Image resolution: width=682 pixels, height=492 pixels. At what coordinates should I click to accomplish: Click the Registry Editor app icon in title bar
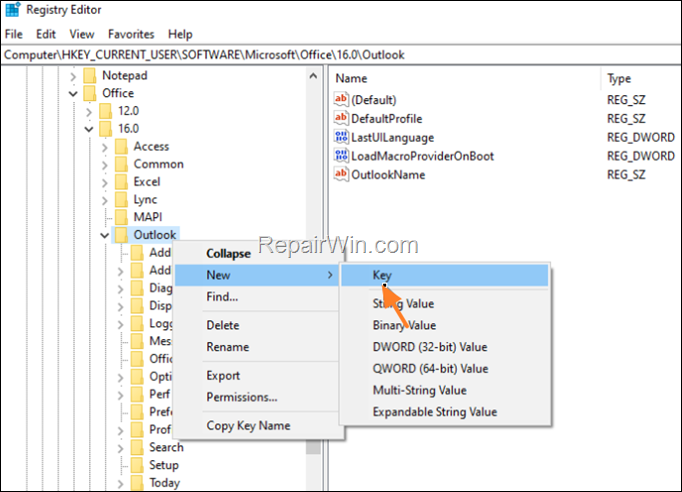point(13,10)
